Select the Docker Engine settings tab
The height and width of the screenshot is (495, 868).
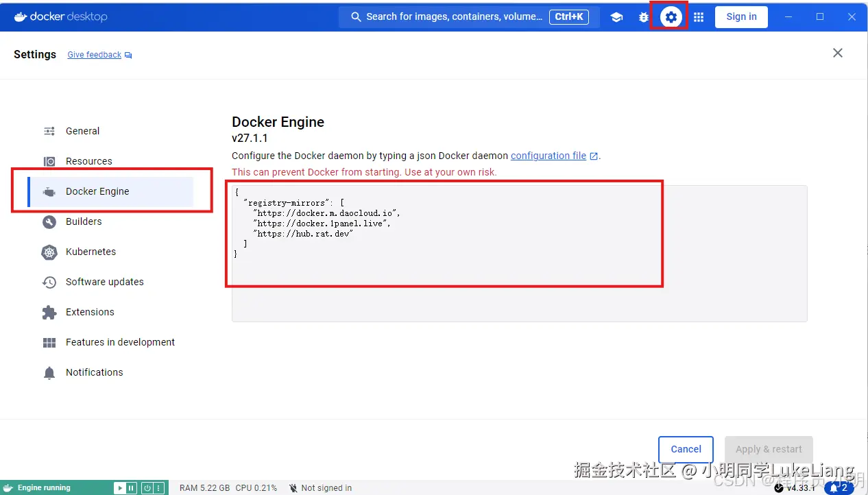(x=110, y=191)
